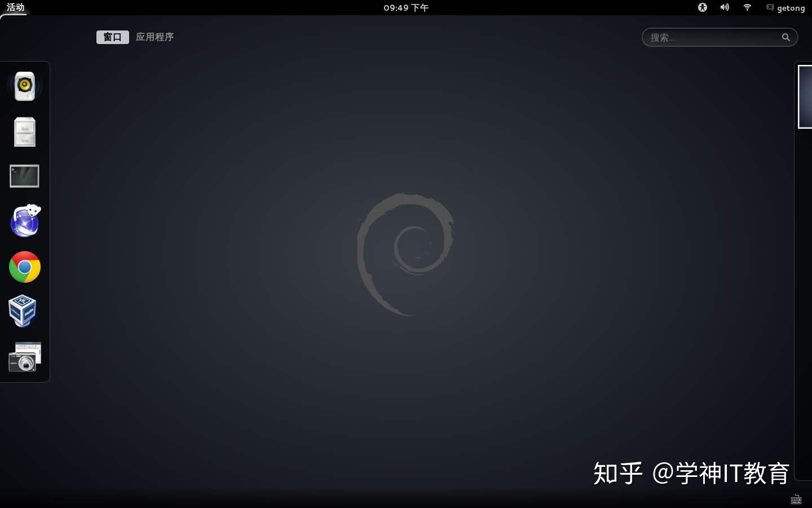Select the workspace thumbnail on the right edge
Screen dimensions: 812x508
point(805,97)
